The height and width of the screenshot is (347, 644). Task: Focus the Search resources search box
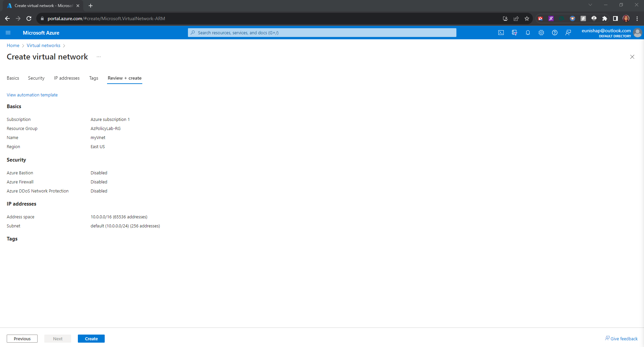click(x=322, y=33)
